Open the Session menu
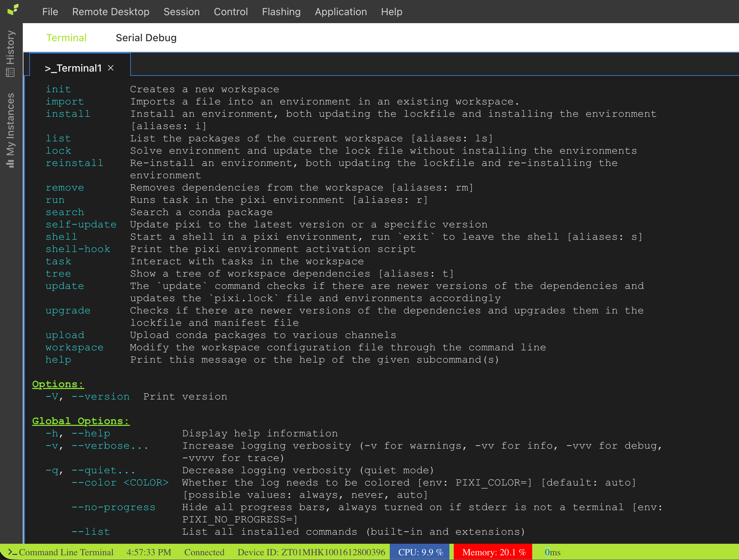This screenshot has height=560, width=739. pos(181,12)
